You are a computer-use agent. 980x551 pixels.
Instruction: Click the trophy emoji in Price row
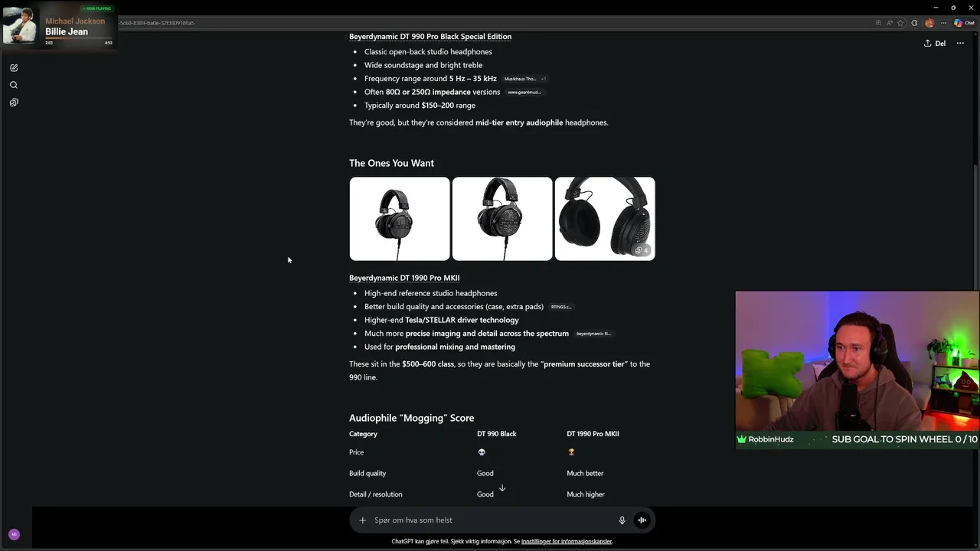point(571,452)
